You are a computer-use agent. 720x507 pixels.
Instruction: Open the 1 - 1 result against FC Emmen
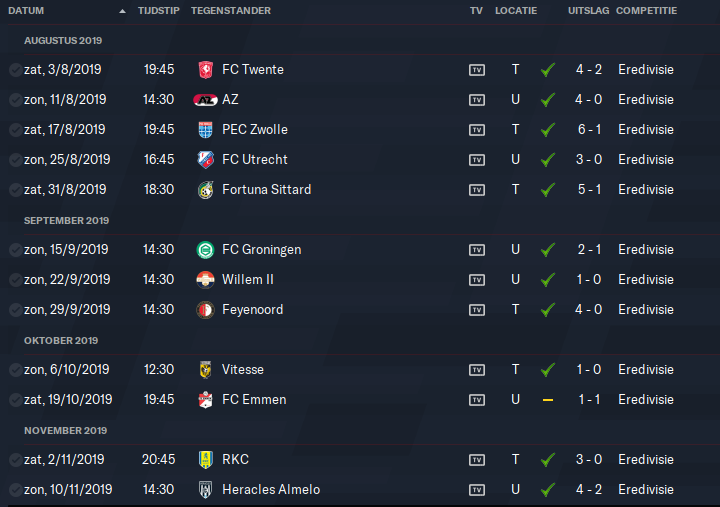(589, 400)
